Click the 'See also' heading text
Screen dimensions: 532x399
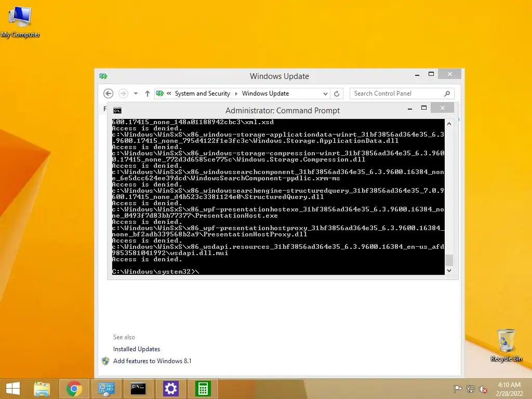click(x=124, y=337)
